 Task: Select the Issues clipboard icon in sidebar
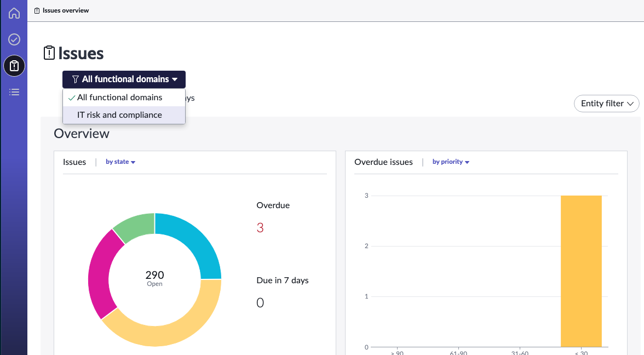pos(14,66)
